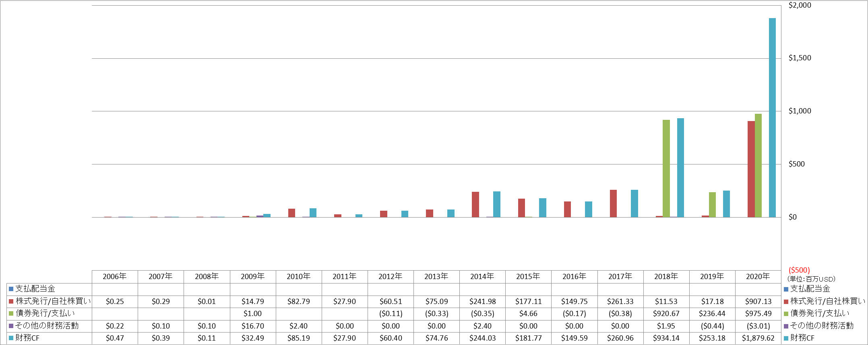Click the $261.33 cell under 2017年
This screenshot has width=868, height=345.
(620, 302)
